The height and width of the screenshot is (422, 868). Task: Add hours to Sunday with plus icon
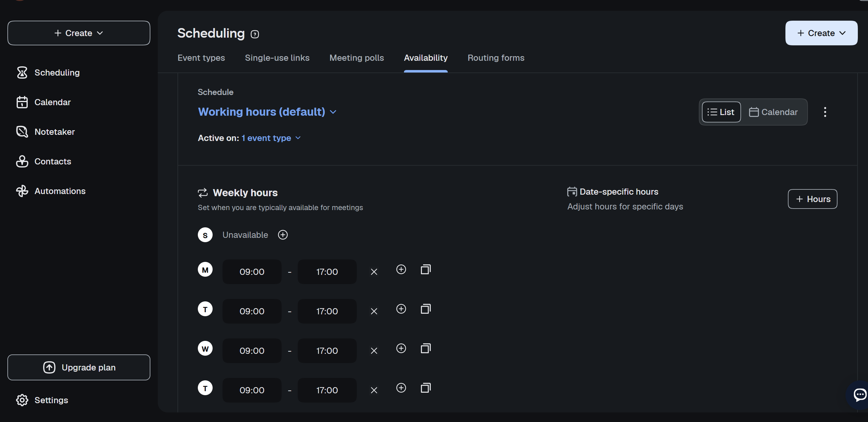283,235
